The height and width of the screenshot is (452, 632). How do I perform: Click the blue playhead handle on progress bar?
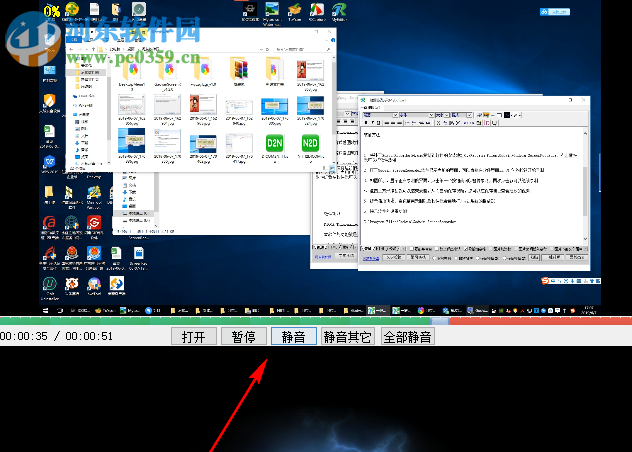point(440,321)
